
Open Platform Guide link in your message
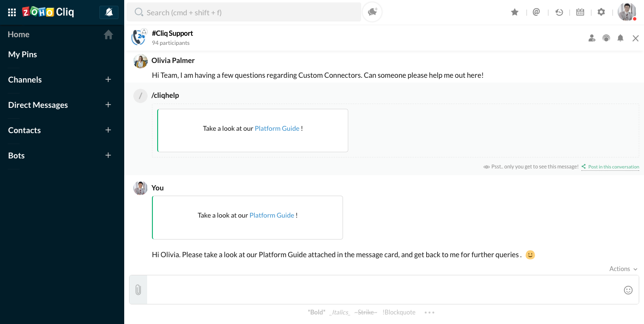pos(271,215)
